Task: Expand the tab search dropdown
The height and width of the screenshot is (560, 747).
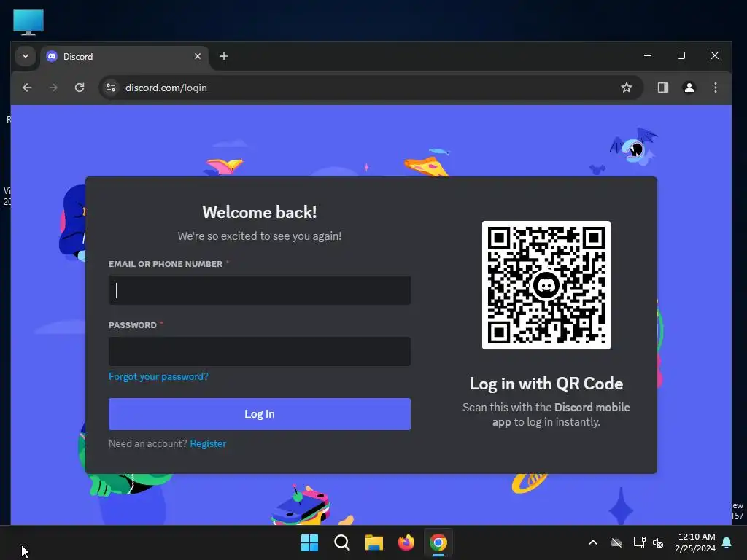Action: coord(26,56)
